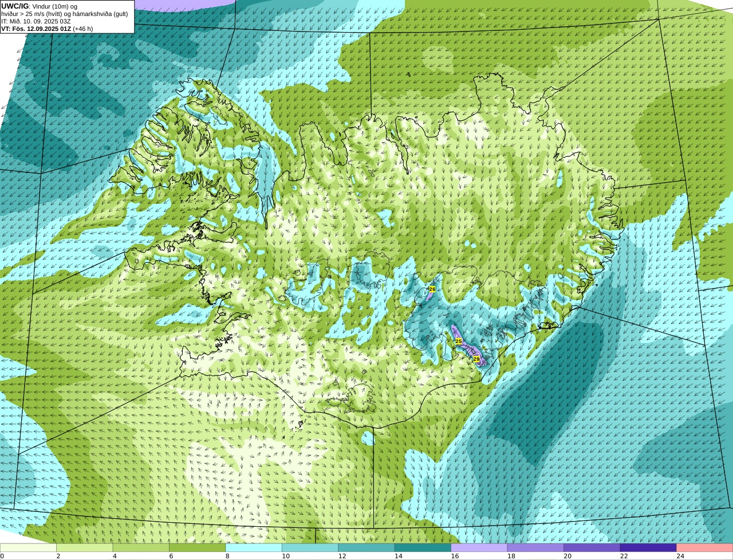Pick the 8–10 m/s light cyan legend swatch
The height and width of the screenshot is (560, 733).
254,547
